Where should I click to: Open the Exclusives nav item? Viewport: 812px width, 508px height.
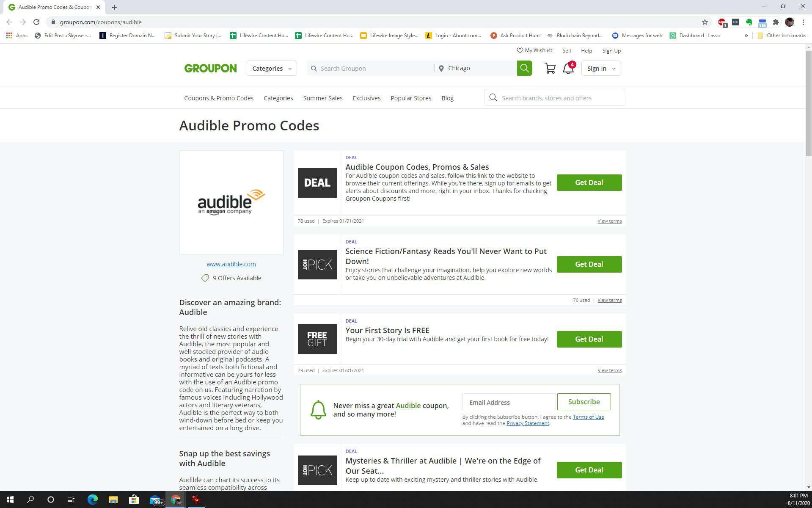tap(366, 98)
